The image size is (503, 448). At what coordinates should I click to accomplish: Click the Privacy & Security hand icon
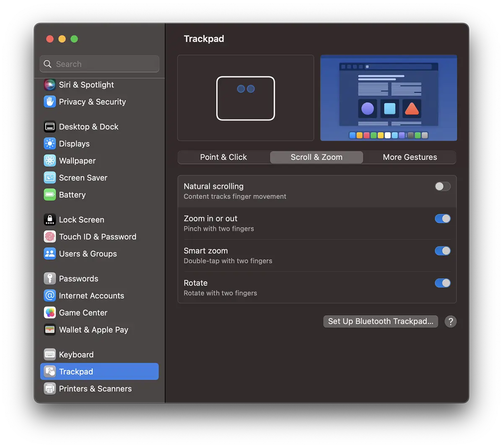tap(50, 102)
